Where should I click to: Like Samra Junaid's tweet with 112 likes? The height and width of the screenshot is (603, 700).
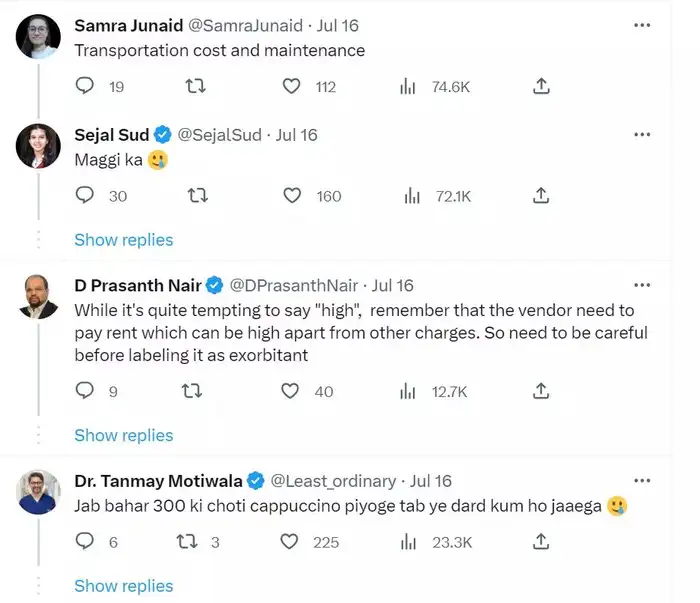tap(292, 86)
